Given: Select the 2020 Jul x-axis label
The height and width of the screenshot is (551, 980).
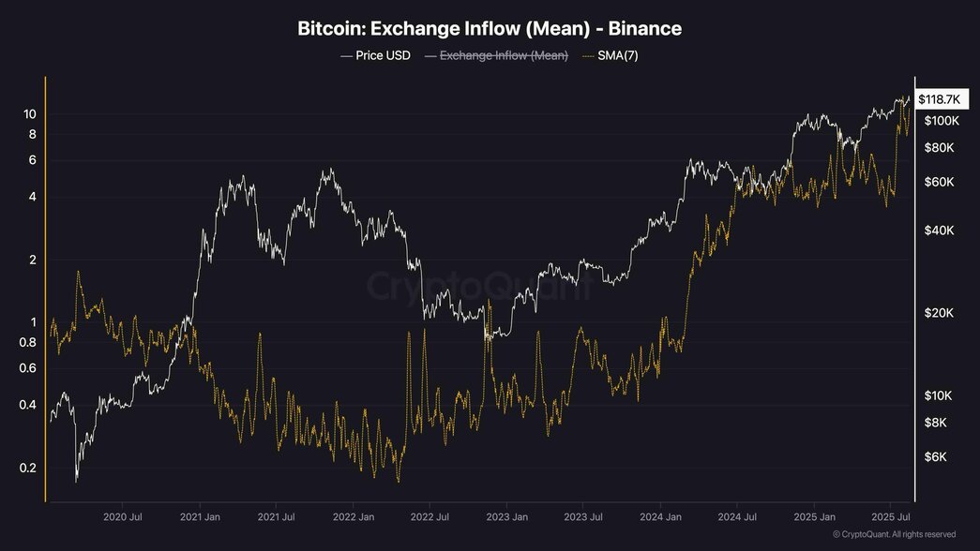Looking at the screenshot, I should click(x=122, y=516).
